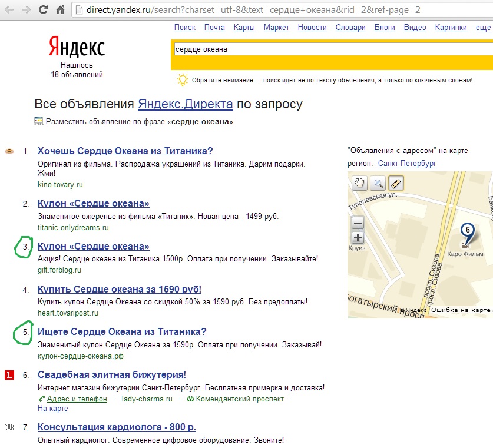This screenshot has height=448, width=493.
Task: Select the magnifier zoom tool on the map
Action: pos(378,183)
